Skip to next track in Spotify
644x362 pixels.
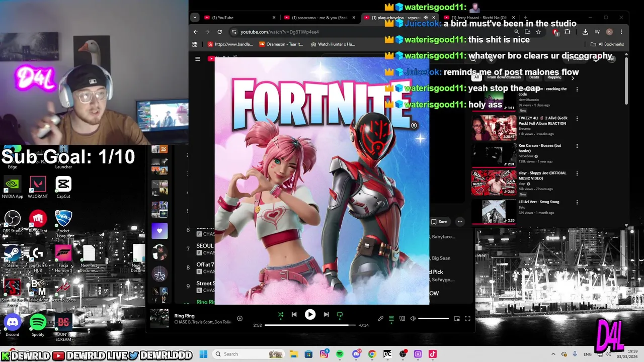tap(326, 315)
